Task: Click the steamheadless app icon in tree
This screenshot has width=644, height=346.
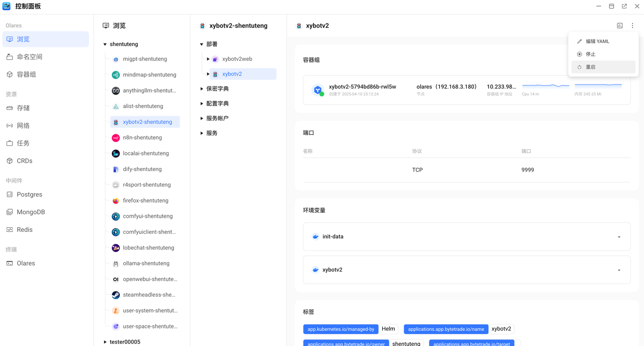Action: pyautogui.click(x=116, y=295)
